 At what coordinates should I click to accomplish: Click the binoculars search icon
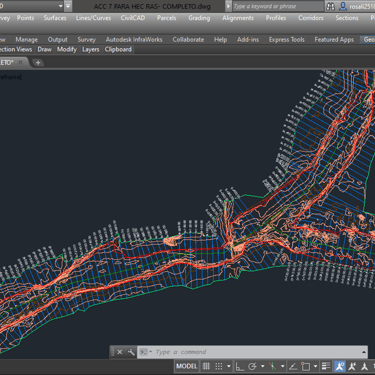pyautogui.click(x=330, y=6)
